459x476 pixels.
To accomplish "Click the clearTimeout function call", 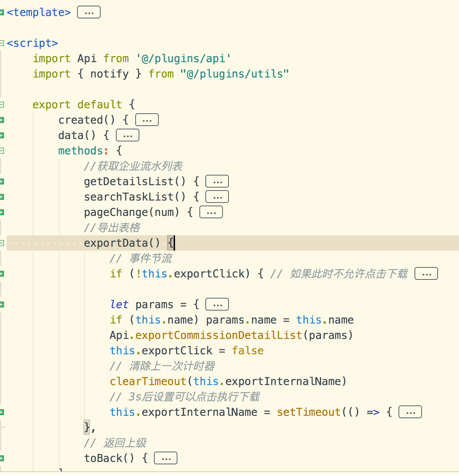I will (x=148, y=381).
